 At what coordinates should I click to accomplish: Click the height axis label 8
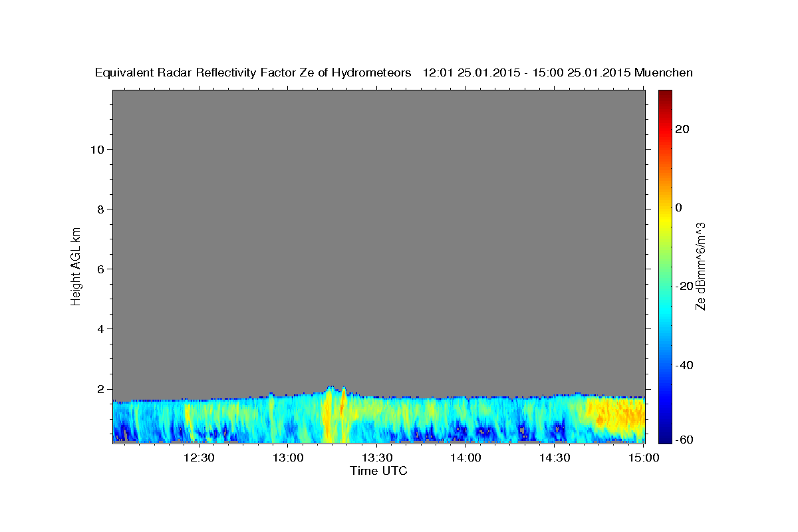pyautogui.click(x=100, y=209)
